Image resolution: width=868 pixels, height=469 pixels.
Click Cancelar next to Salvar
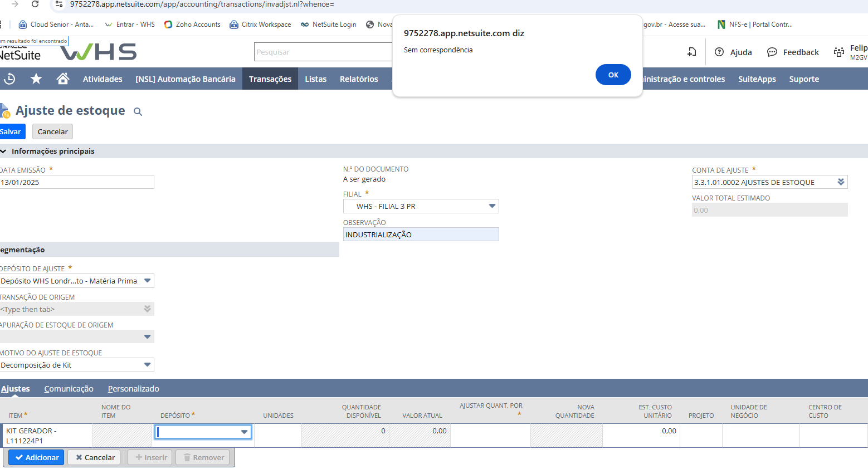[x=52, y=131]
